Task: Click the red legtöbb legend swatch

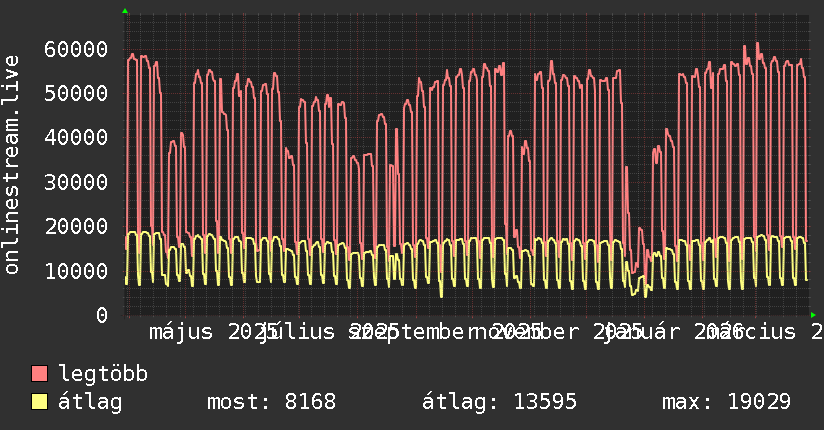Action: (40, 375)
